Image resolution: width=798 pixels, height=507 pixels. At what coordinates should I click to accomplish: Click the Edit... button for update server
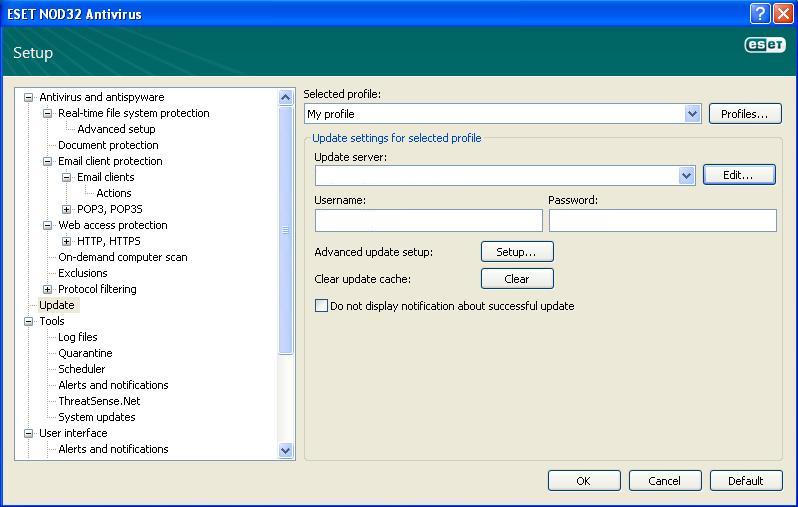pyautogui.click(x=739, y=175)
